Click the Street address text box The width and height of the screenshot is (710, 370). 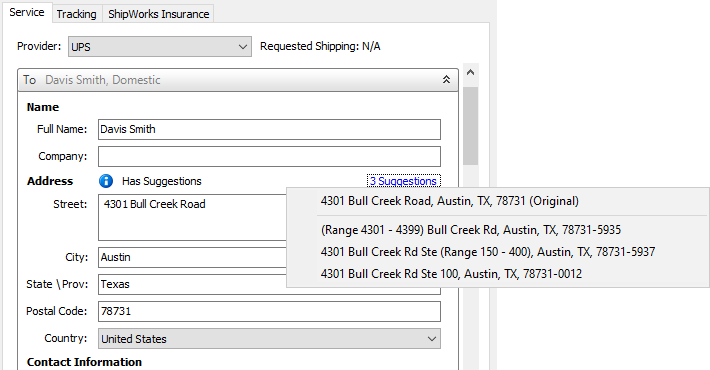192,217
